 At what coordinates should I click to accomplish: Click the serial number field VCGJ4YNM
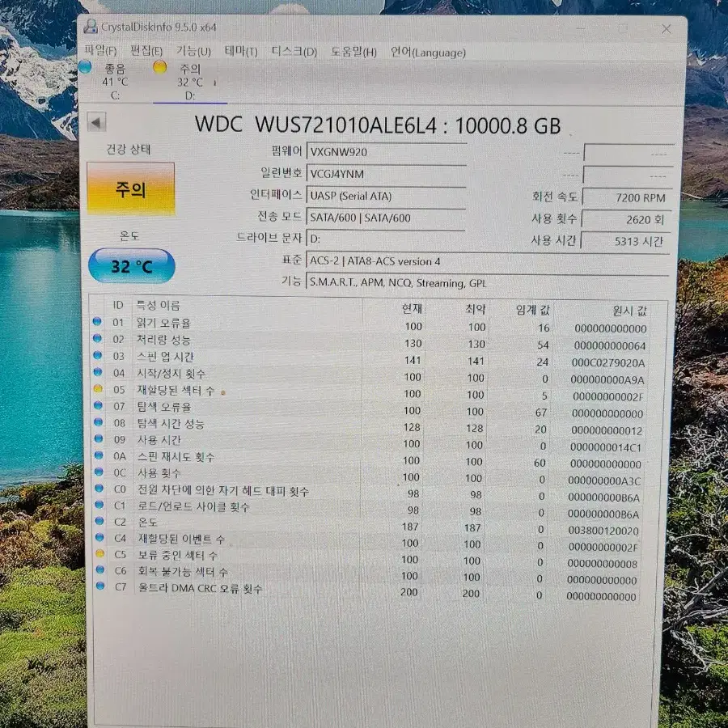click(387, 174)
